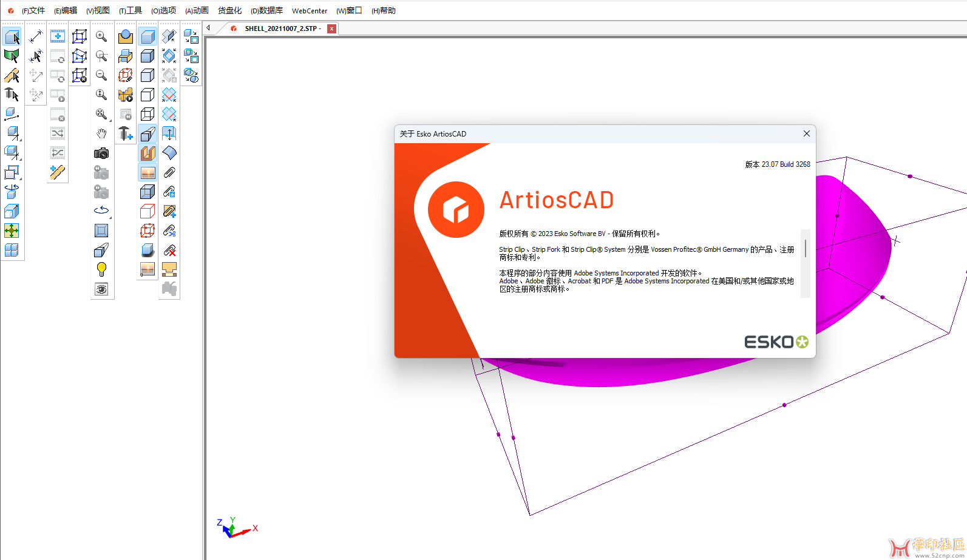Image resolution: width=967 pixels, height=560 pixels.
Task: Close the SHELL_20211007_2.STP tab
Action: click(331, 29)
